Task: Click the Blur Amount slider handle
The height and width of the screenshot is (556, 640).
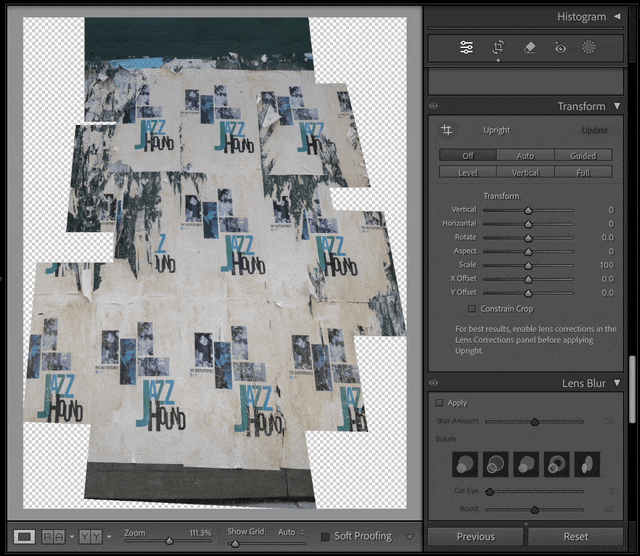Action: (x=535, y=422)
